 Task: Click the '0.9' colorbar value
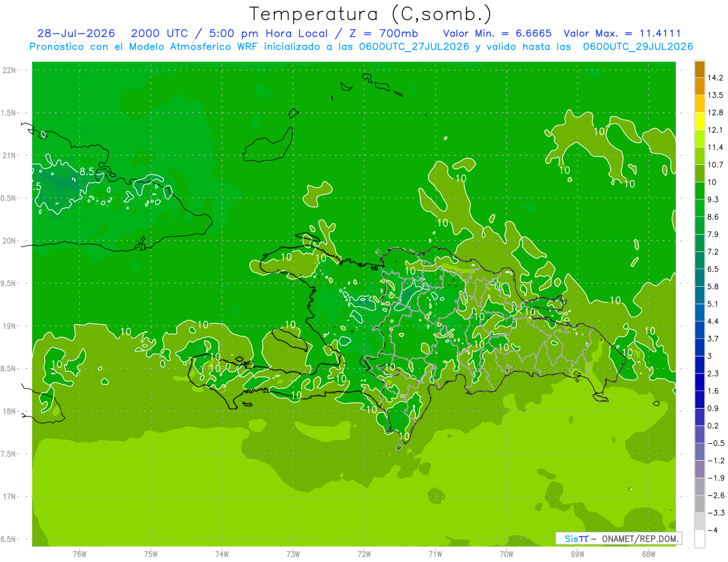(x=713, y=408)
